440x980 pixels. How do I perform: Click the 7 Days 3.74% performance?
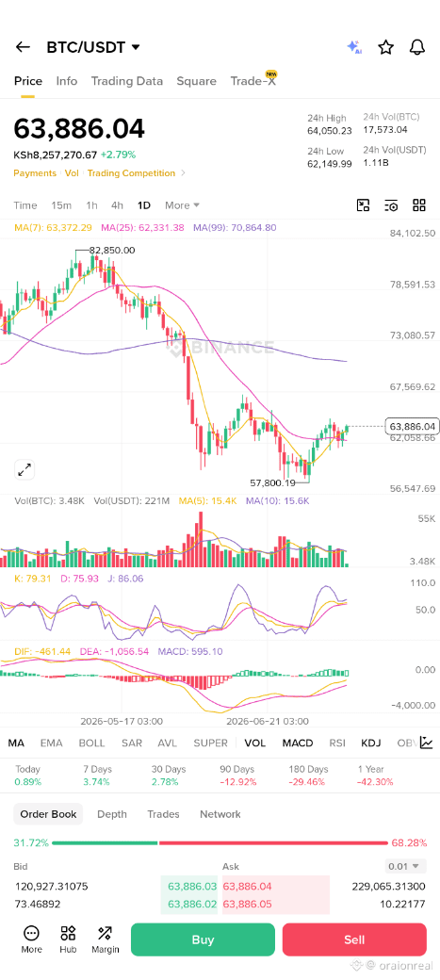(95, 776)
